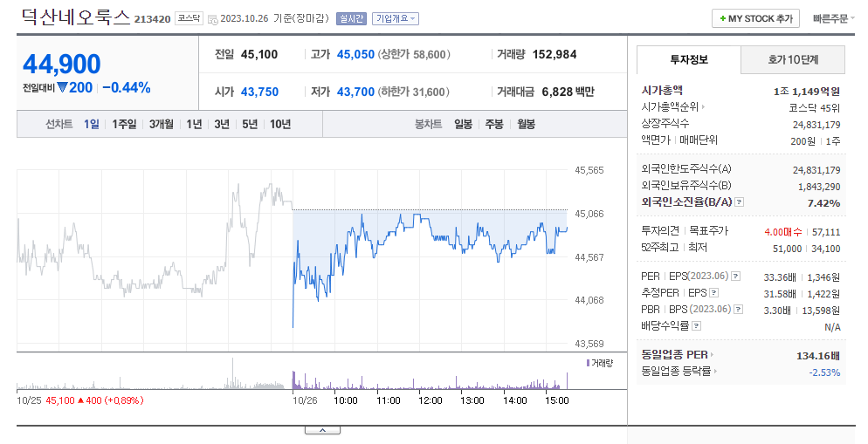Click the 12:00 time axis label
This screenshot has height=444, width=868.
click(431, 400)
